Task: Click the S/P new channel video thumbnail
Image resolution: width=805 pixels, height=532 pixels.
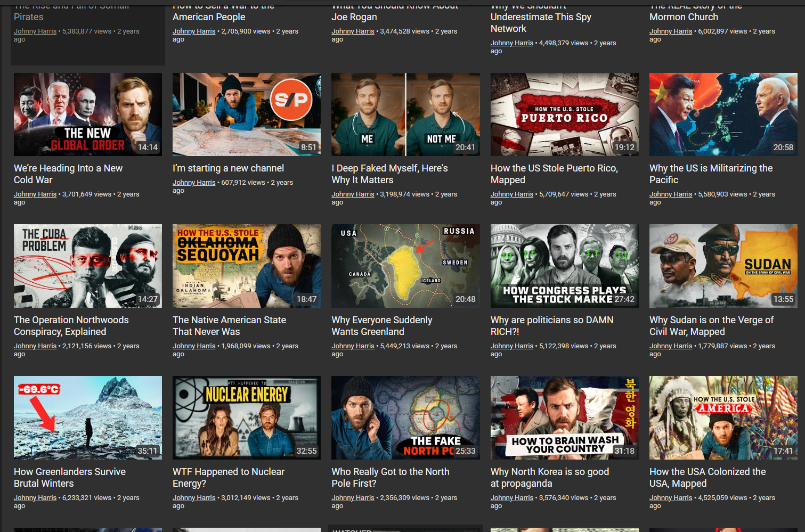Action: 246,114
